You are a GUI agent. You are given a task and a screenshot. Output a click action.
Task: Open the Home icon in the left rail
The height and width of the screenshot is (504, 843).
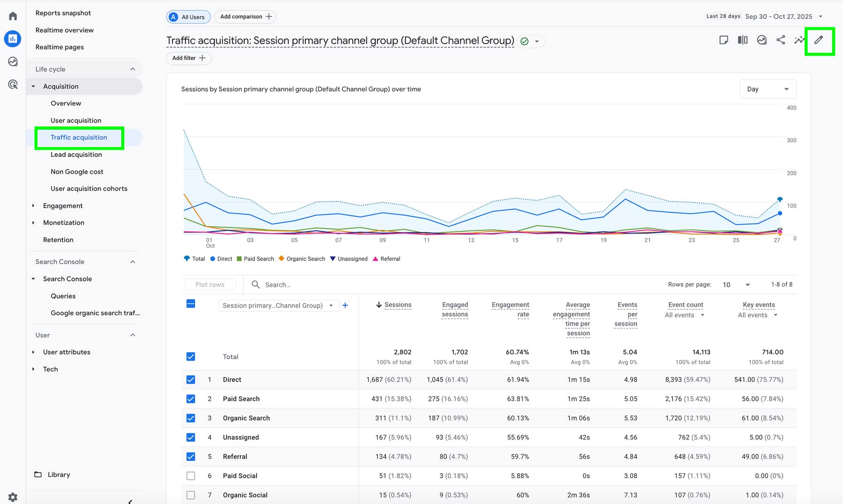[13, 15]
